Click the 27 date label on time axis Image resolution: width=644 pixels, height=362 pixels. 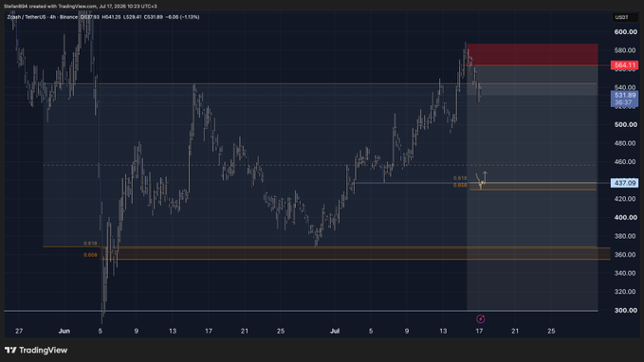pos(19,331)
